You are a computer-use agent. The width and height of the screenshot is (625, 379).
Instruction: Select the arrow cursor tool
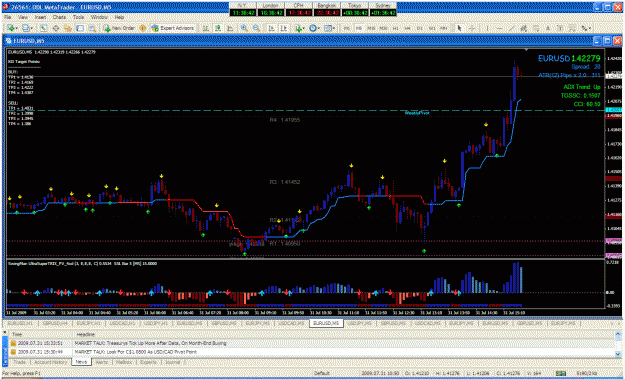[459, 28]
